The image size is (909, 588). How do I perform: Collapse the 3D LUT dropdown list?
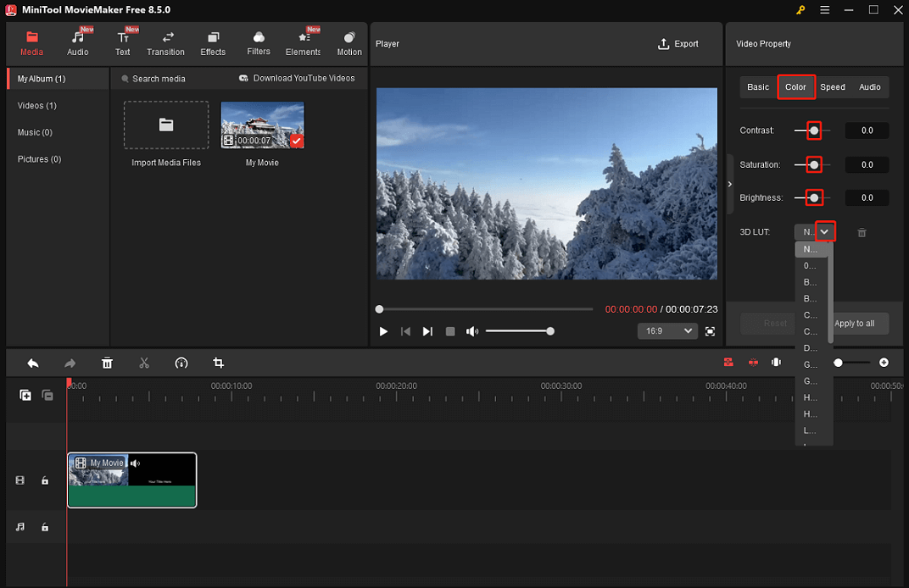[823, 230]
